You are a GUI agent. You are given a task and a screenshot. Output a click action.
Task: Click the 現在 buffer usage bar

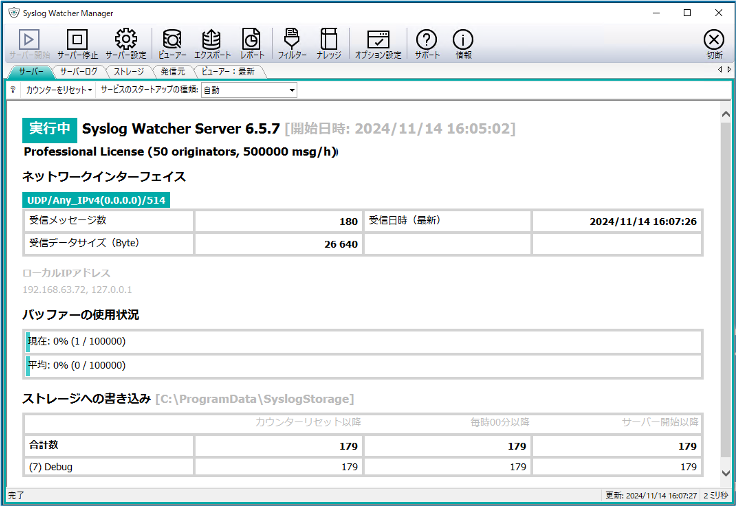pos(364,341)
